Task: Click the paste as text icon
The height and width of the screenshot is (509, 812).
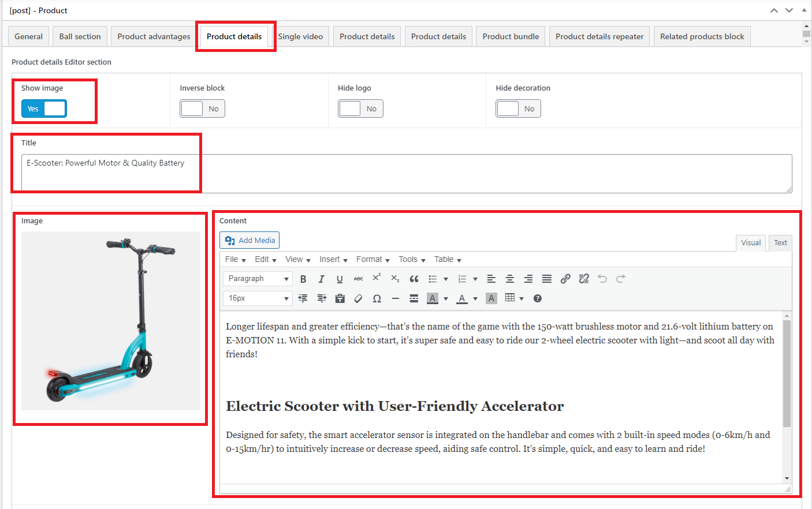Action: [340, 298]
